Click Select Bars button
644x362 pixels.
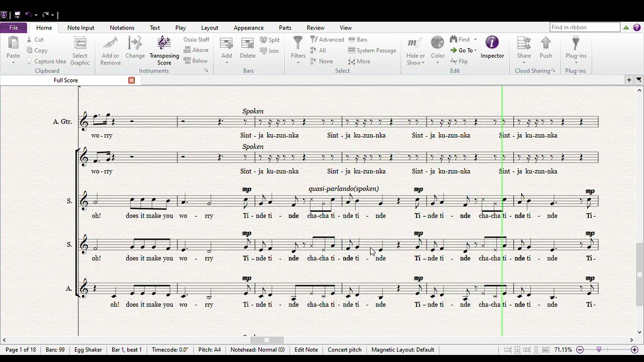click(358, 40)
